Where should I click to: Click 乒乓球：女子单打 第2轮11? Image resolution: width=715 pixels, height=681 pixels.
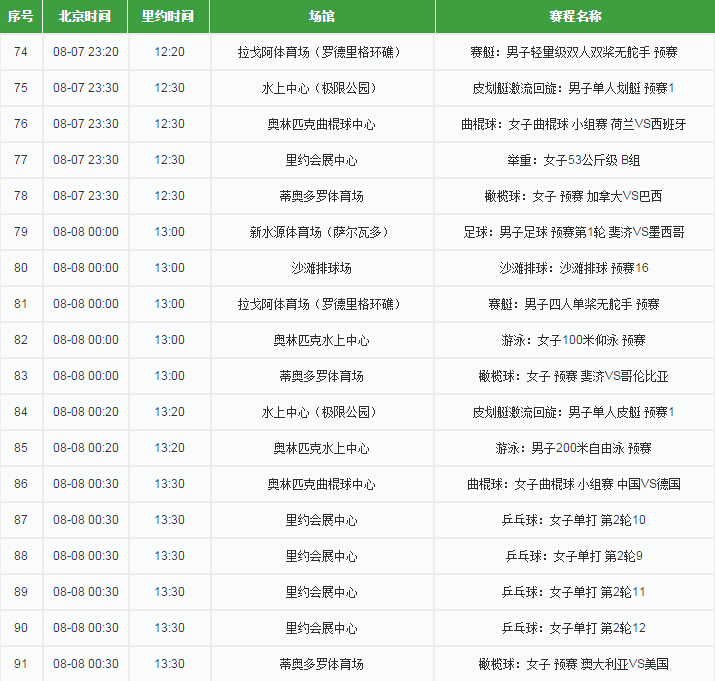pos(574,593)
